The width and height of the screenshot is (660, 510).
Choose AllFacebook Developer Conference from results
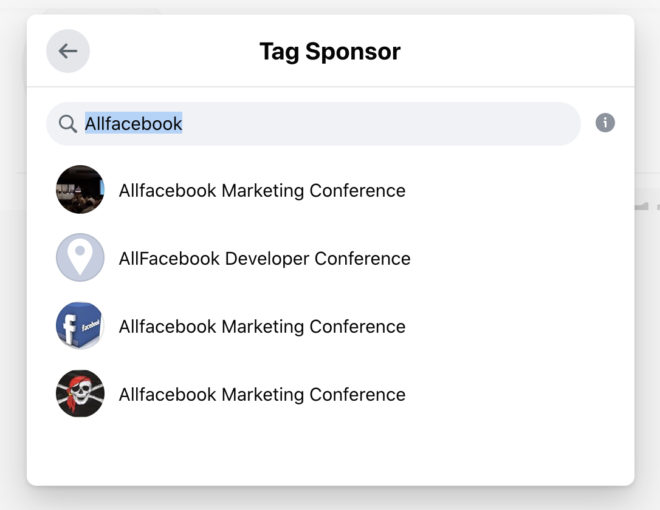264,258
